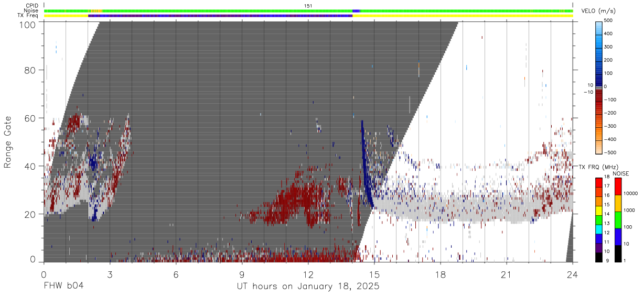This screenshot has width=644, height=297.
Task: Click the FHW b04 radar beam label
Action: pyautogui.click(x=63, y=287)
